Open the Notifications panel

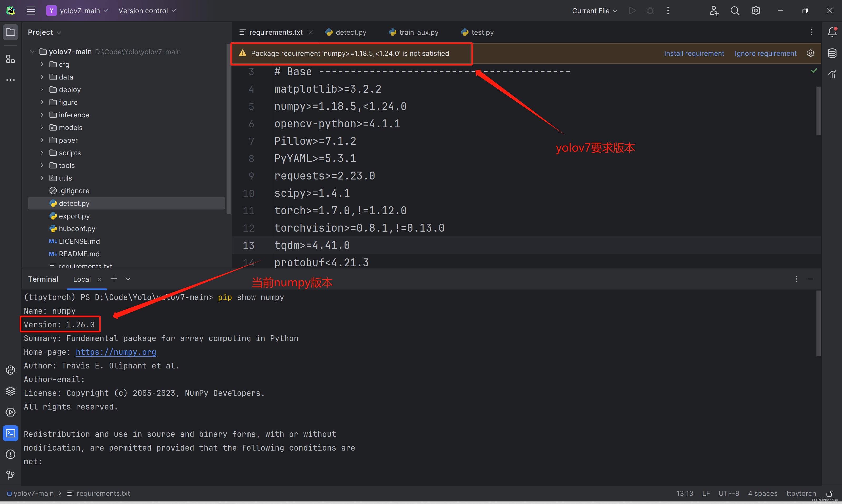pyautogui.click(x=832, y=32)
